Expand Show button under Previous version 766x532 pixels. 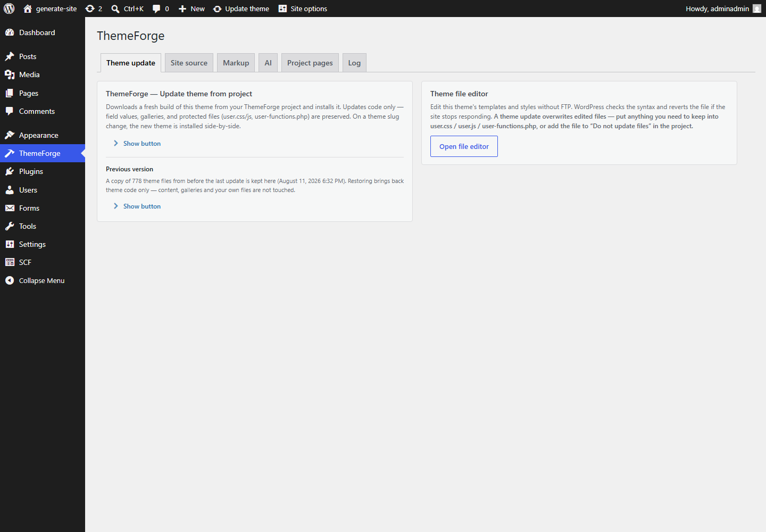pos(137,206)
